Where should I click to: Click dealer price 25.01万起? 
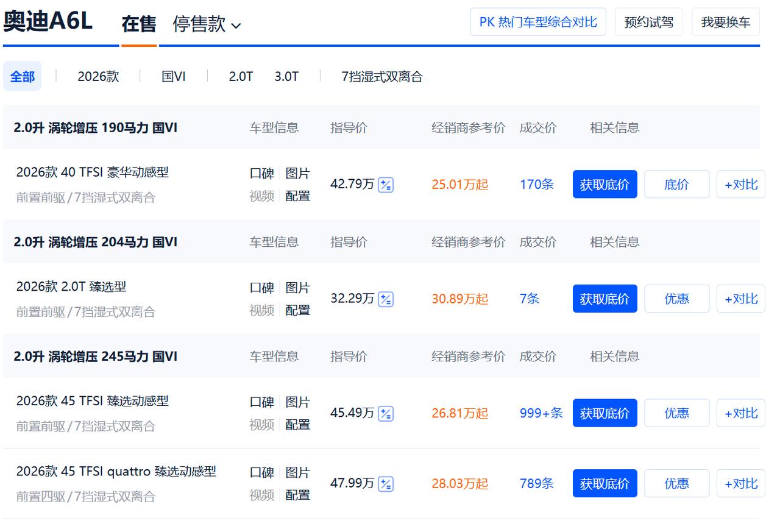pos(460,185)
